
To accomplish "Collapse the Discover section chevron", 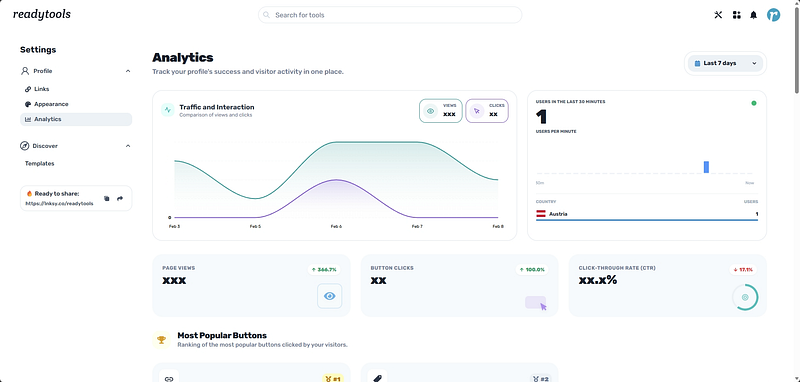I will 128,146.
